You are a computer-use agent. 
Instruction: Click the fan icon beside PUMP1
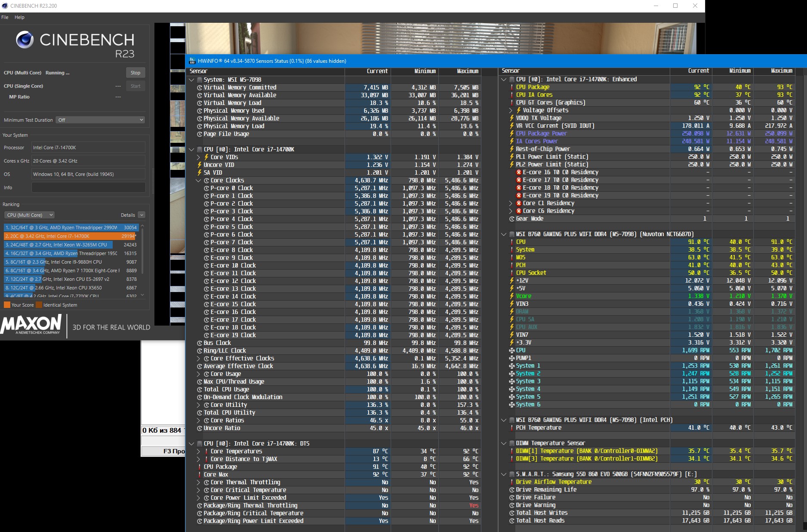(x=512, y=358)
